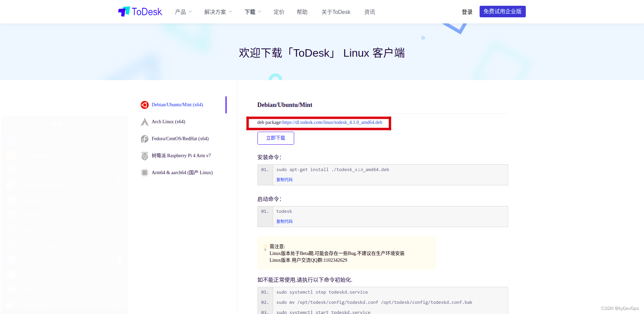Select Debian/Ubuntu/Mint (x64) in the sidebar
The width and height of the screenshot is (644, 314).
click(x=177, y=105)
